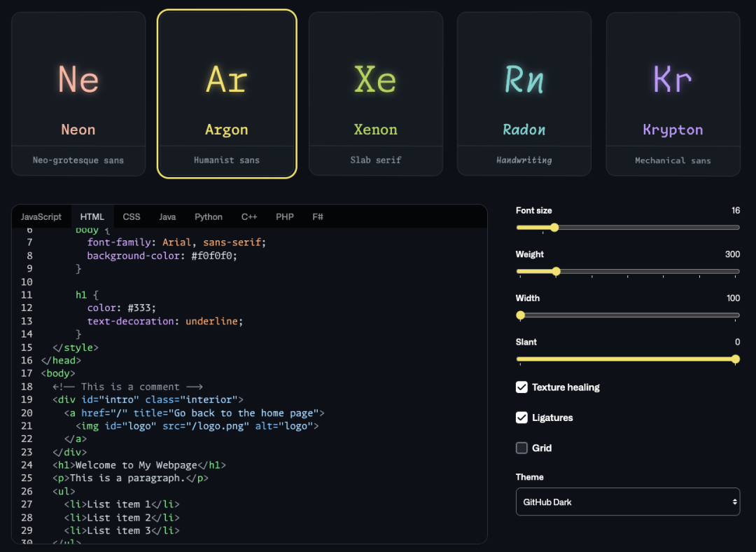Screen dimensions: 756x552
Task: Select the F# tab
Action: point(318,216)
